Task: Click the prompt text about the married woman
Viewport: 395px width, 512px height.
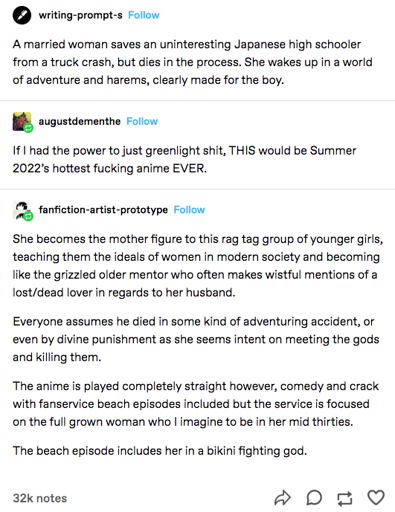Action: [193, 62]
